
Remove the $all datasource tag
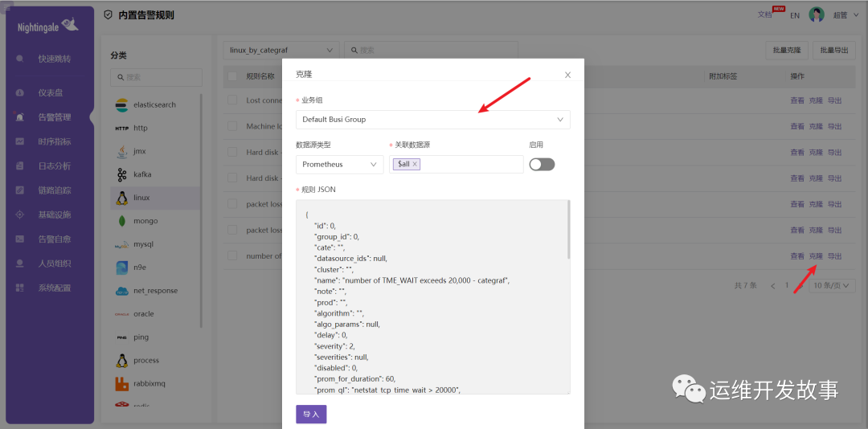[x=416, y=164]
